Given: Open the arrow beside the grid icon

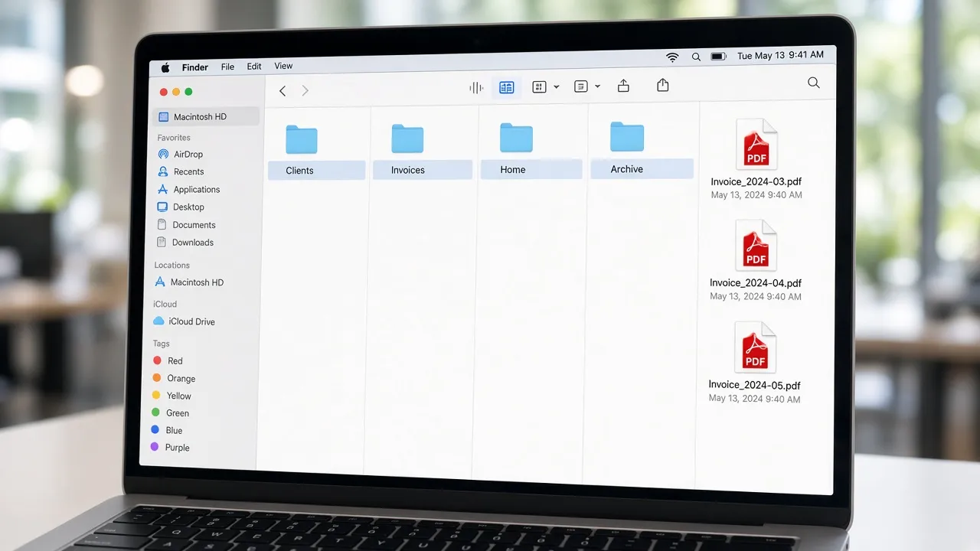Looking at the screenshot, I should pyautogui.click(x=557, y=87).
